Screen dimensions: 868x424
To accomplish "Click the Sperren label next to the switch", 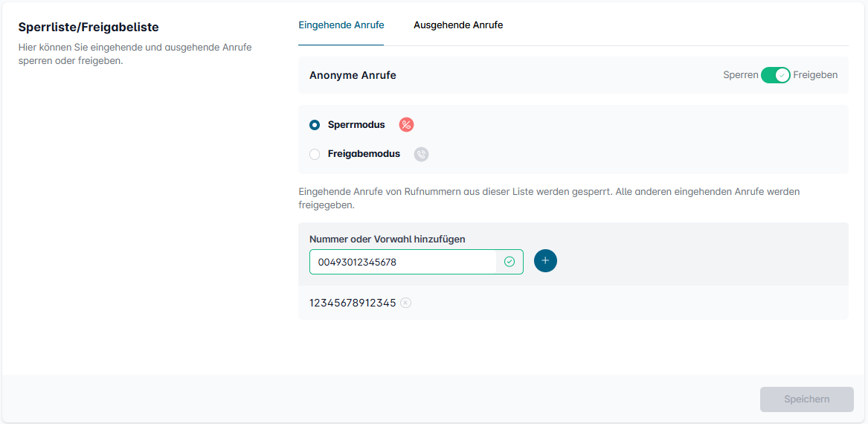I will [741, 75].
